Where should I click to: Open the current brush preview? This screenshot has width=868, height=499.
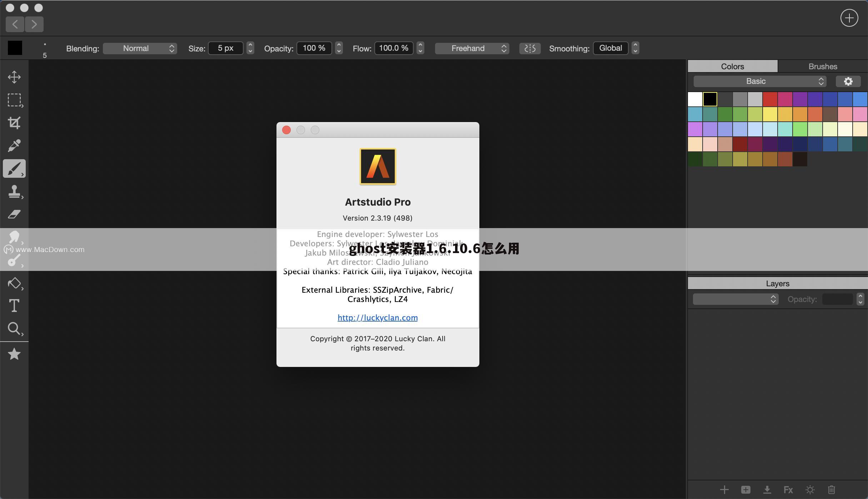45,49
